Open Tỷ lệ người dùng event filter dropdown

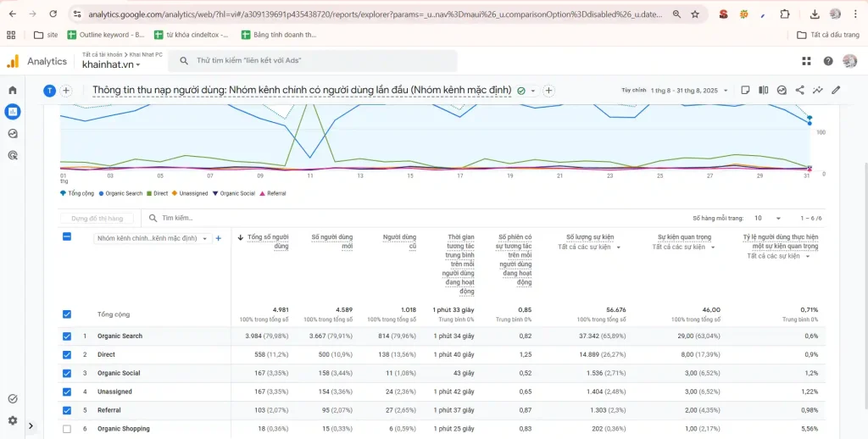click(x=779, y=256)
